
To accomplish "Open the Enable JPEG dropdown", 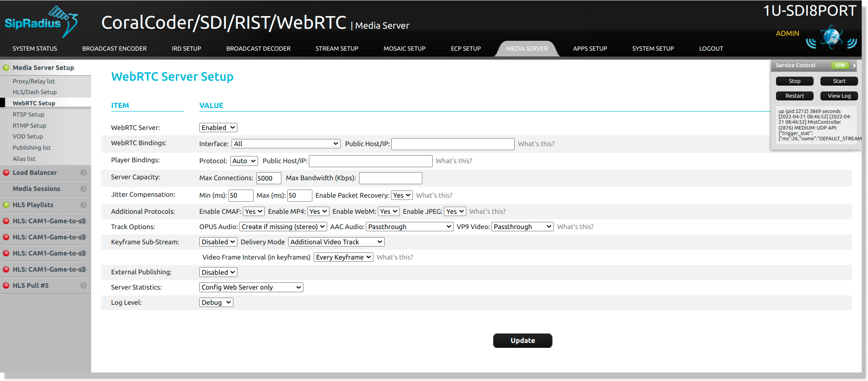I will (x=455, y=212).
